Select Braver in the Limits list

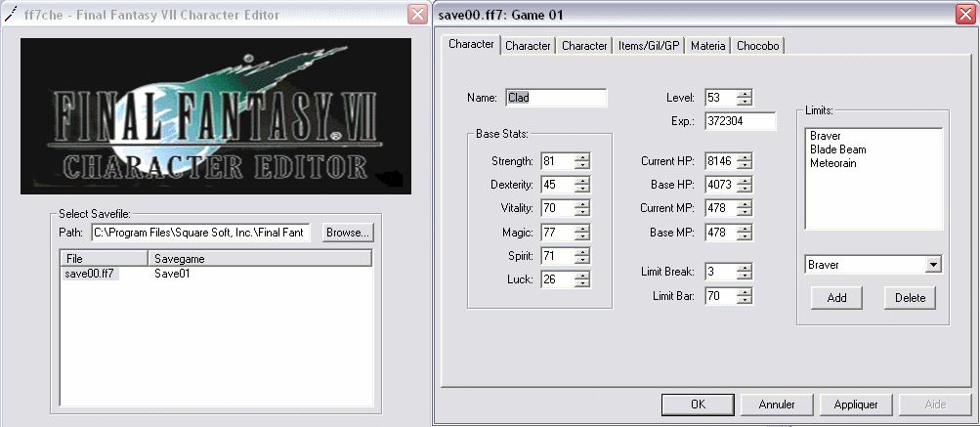tap(825, 136)
